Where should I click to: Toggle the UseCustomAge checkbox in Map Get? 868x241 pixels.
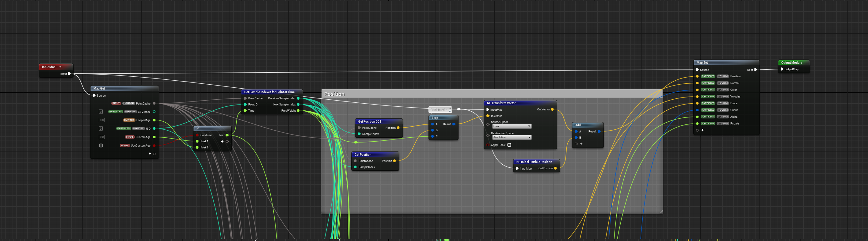coord(101,146)
